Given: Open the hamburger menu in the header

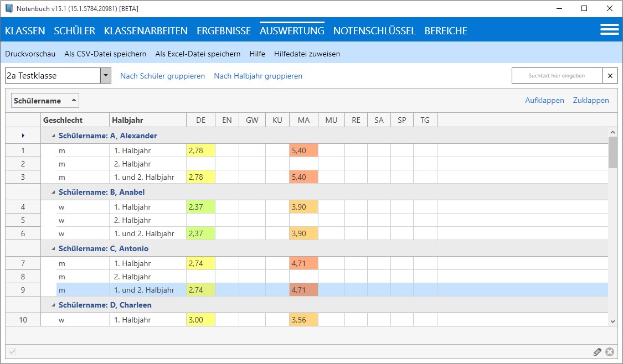Looking at the screenshot, I should (x=609, y=30).
